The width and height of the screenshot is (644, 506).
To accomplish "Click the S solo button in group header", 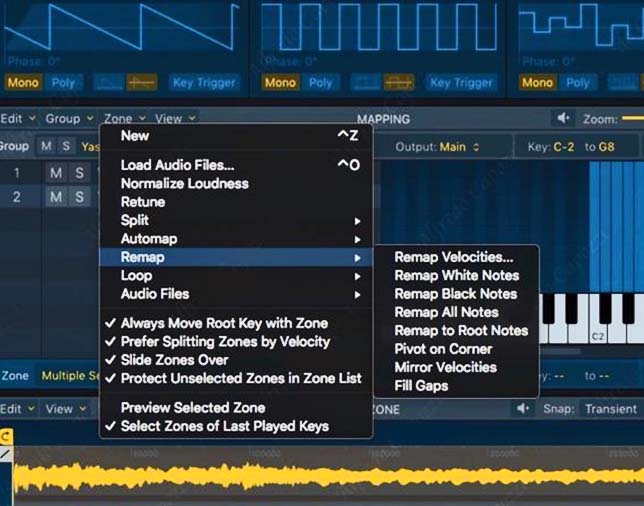I will point(66,146).
